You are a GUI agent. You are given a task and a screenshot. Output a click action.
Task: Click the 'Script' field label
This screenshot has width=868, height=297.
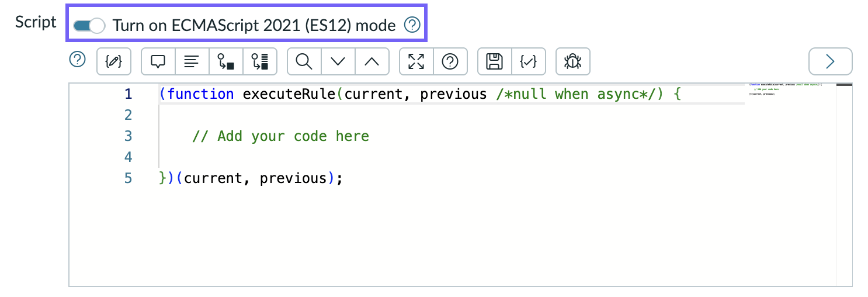(36, 22)
